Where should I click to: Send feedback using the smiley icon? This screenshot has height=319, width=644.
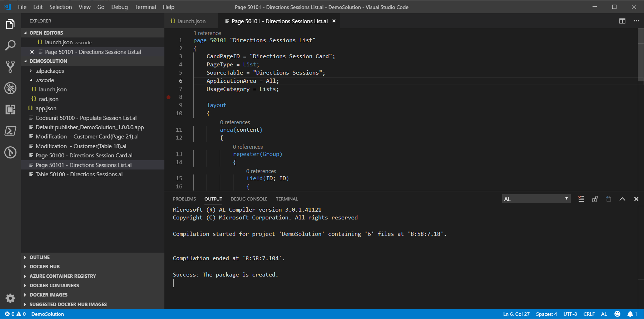[x=617, y=314]
